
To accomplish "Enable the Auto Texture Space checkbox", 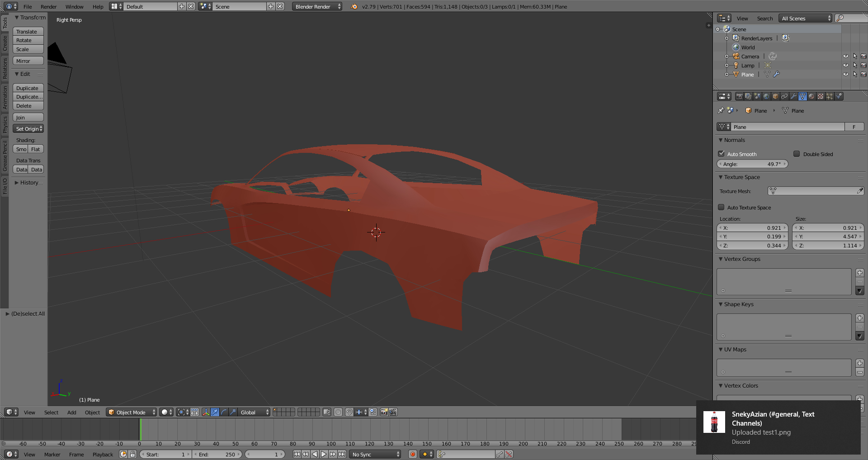I will 722,207.
